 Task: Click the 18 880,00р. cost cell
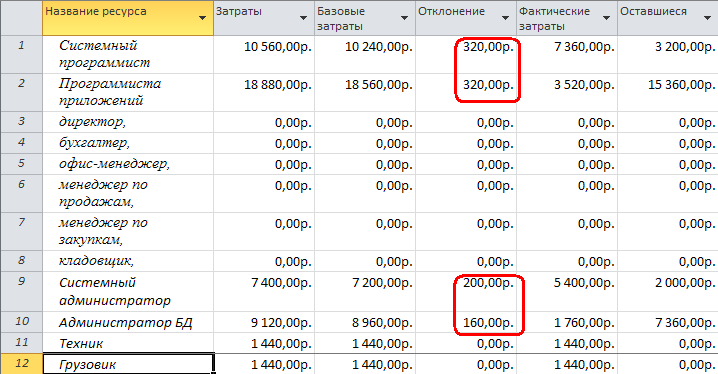click(x=264, y=92)
